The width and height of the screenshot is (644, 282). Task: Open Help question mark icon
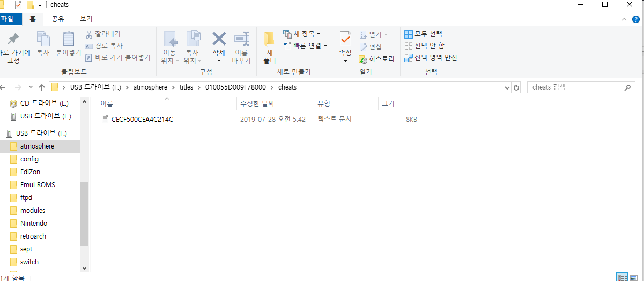pos(635,19)
